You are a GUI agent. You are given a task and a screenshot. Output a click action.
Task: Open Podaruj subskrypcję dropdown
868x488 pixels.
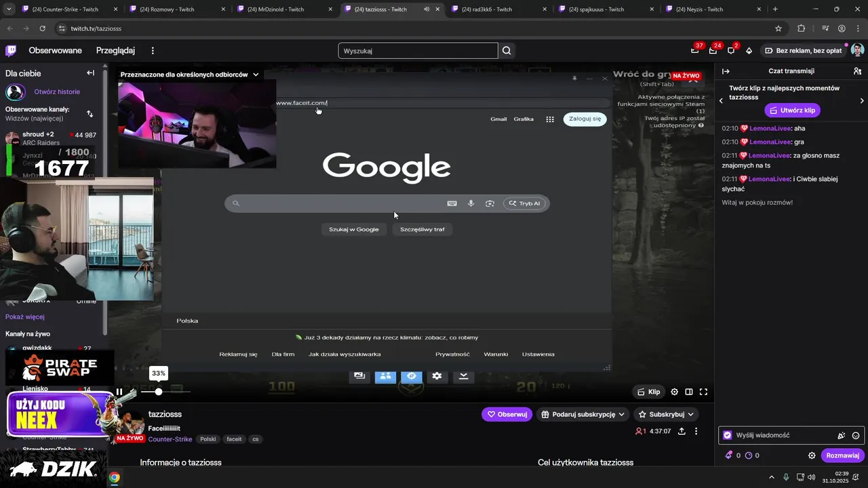[583, 414]
